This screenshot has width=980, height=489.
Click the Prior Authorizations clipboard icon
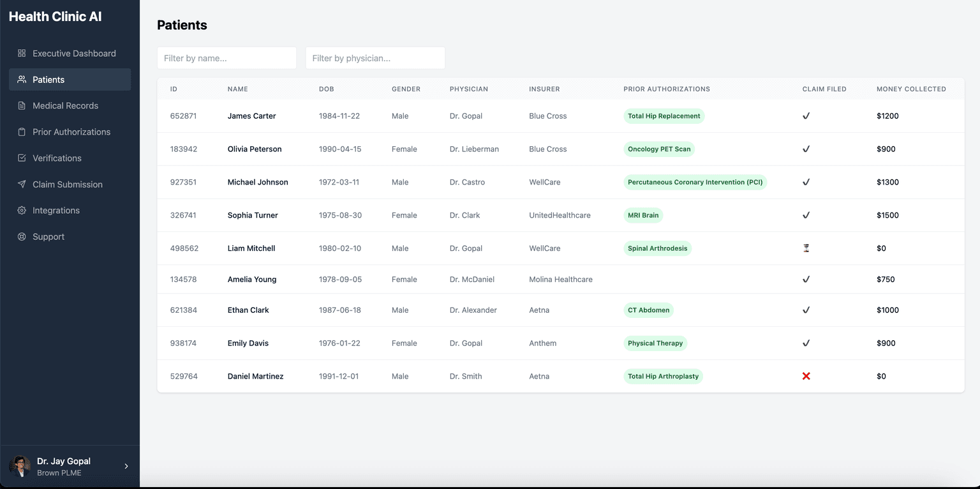point(22,132)
